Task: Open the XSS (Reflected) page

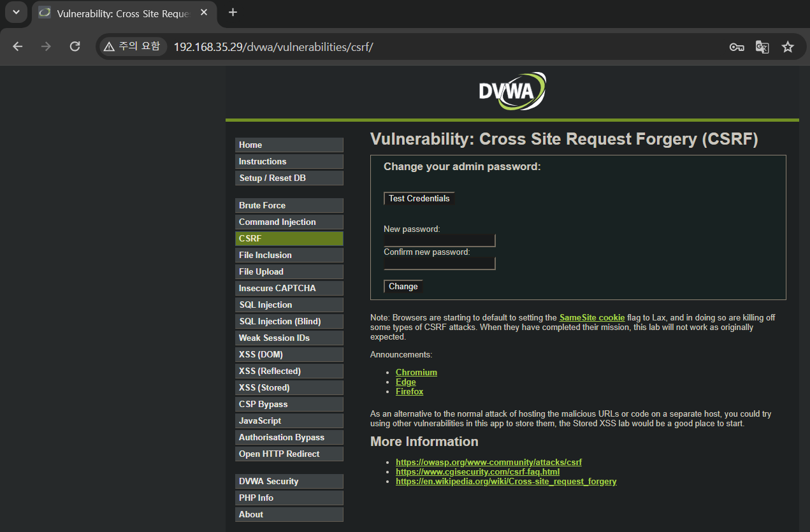Action: coord(289,371)
